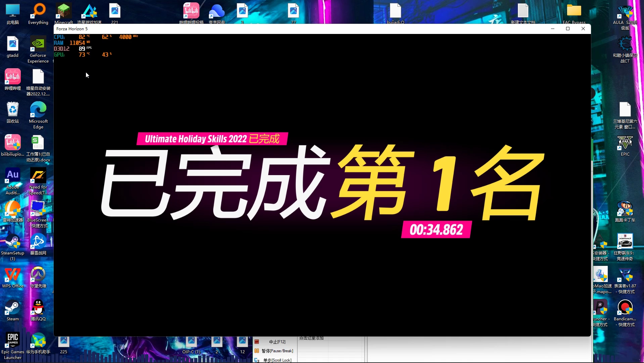Maximize the Forza Horizon 5 window
Screen dimensions: 644x363
pyautogui.click(x=568, y=29)
